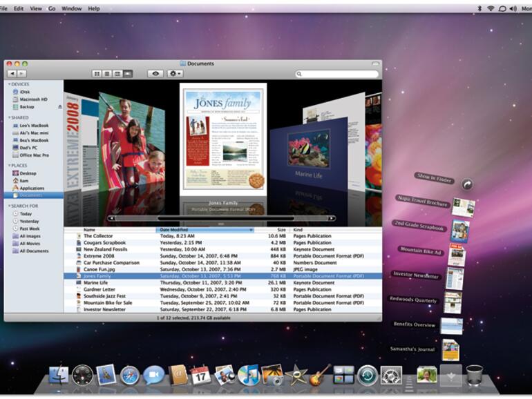Open the View menu
532x399 pixels.
click(36, 8)
